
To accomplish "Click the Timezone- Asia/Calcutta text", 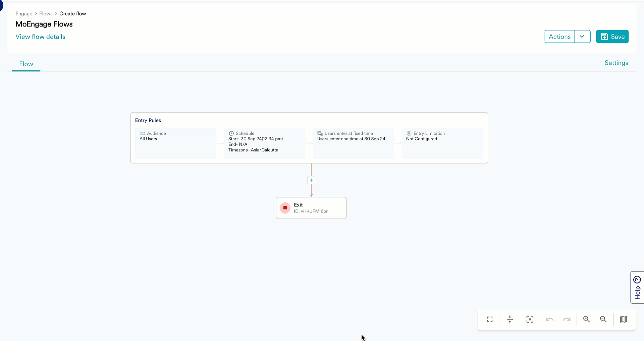I will [253, 150].
